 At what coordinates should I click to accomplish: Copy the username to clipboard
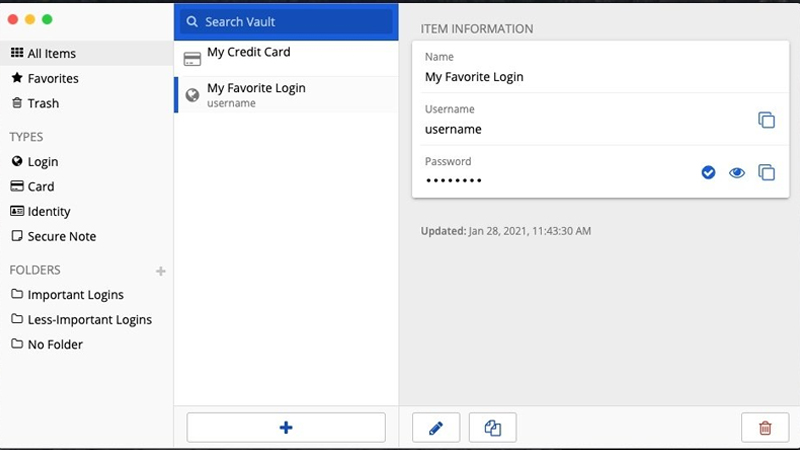point(766,120)
